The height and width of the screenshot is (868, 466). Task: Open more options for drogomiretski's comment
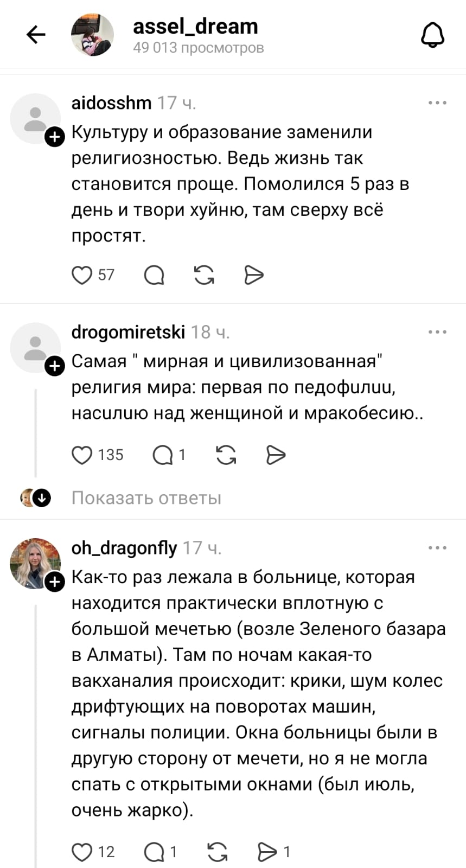[437, 332]
